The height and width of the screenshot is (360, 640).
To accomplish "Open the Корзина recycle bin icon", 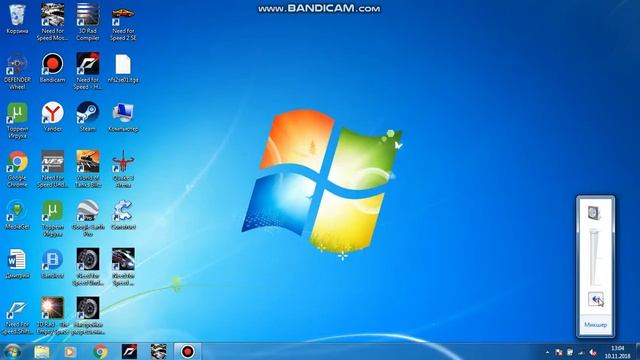I will [x=17, y=20].
